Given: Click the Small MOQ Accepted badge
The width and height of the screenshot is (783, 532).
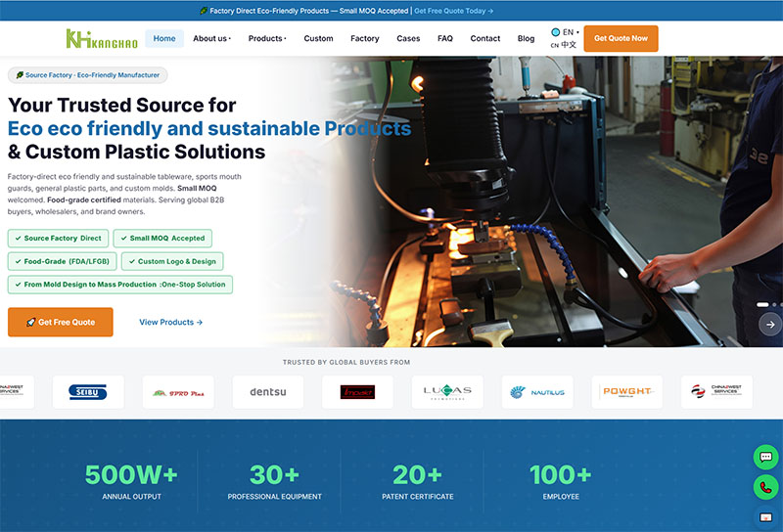Looking at the screenshot, I should point(162,238).
